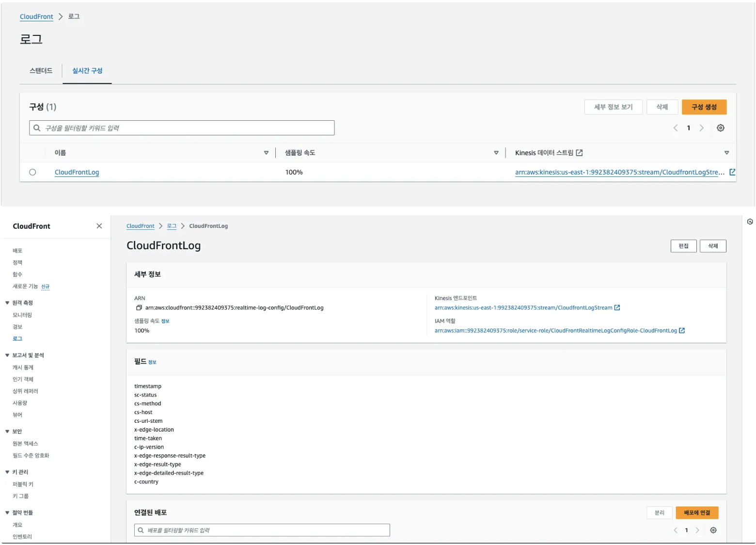Open external link icon next to Kinesis endpoint
Viewport: 756px width, 545px height.
tap(617, 308)
